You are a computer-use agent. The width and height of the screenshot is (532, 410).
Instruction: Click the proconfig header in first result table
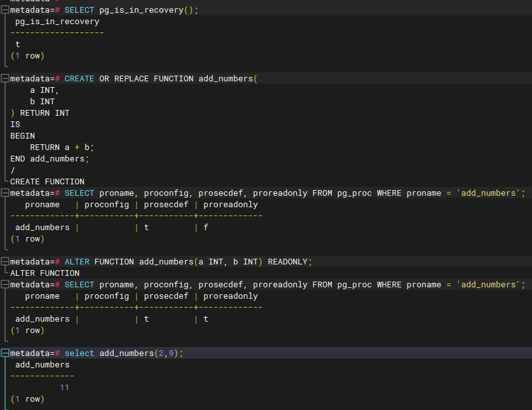pos(107,205)
